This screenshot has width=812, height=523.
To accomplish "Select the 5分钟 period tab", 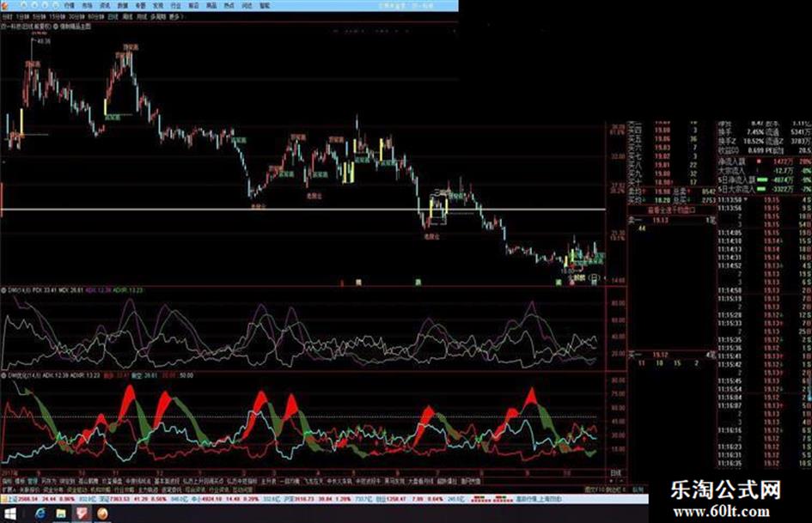I will tap(40, 17).
